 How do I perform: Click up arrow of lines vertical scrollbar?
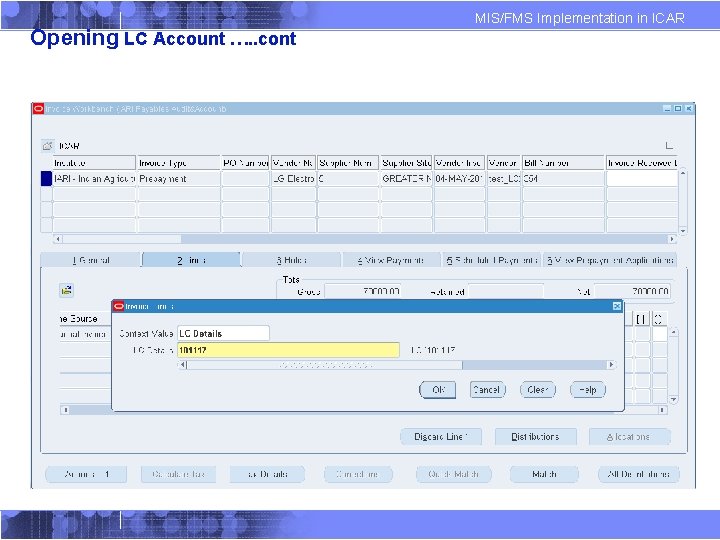pos(674,332)
